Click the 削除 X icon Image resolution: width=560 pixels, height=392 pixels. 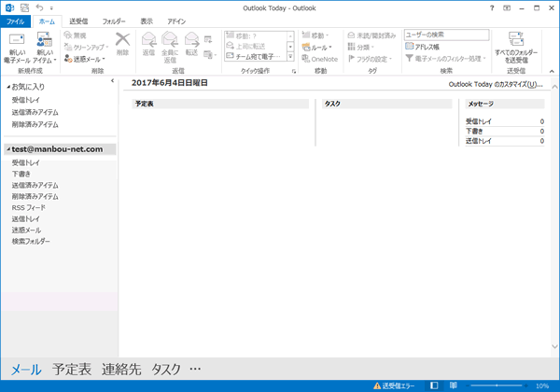click(x=122, y=39)
